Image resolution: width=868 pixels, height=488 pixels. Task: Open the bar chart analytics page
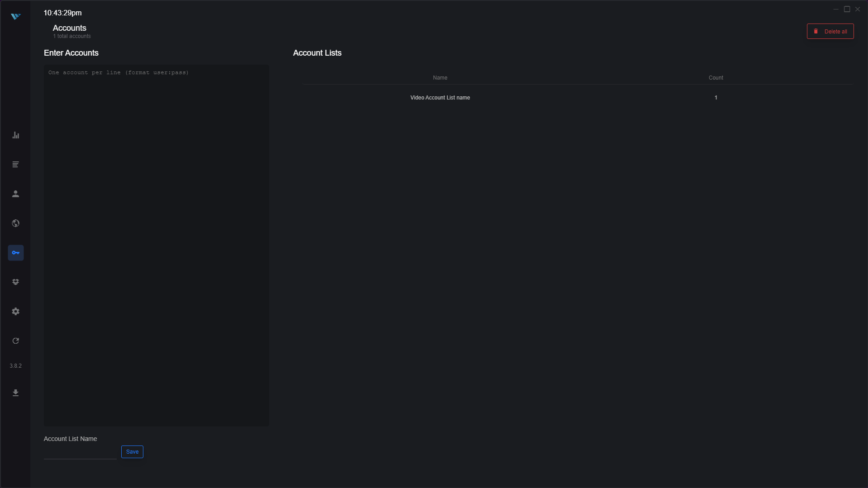point(16,135)
